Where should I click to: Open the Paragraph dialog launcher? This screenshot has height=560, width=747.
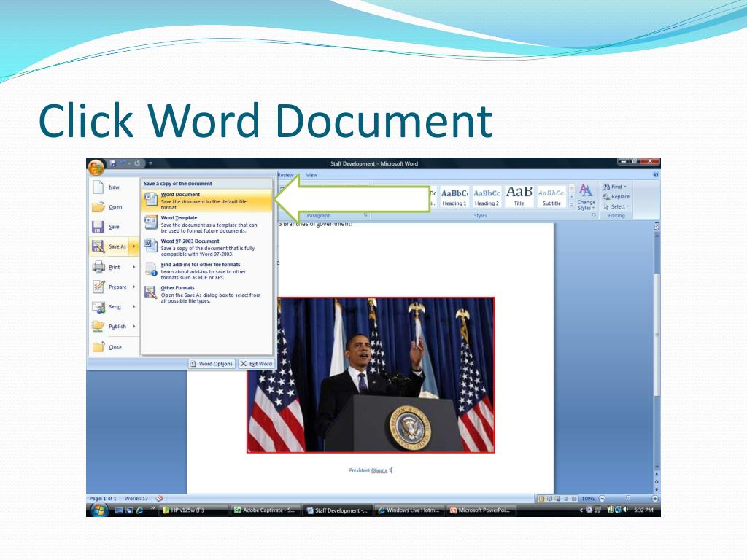tap(366, 216)
